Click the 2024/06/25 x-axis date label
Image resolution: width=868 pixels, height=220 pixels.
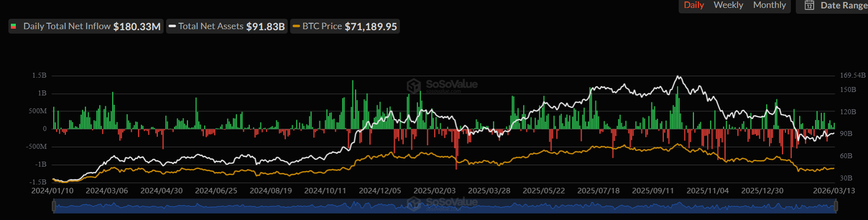[x=216, y=191]
